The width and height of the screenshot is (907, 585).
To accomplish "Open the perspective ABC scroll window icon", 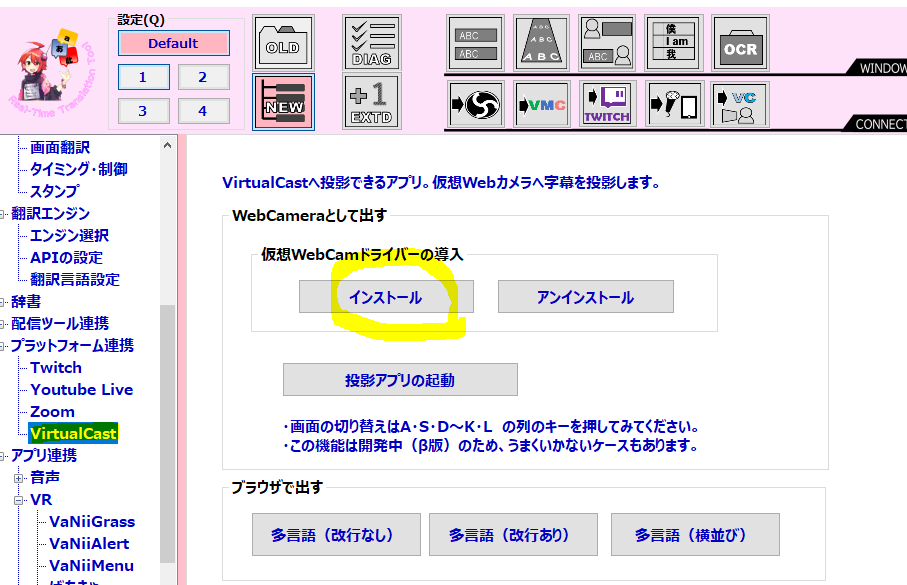I will pos(541,43).
